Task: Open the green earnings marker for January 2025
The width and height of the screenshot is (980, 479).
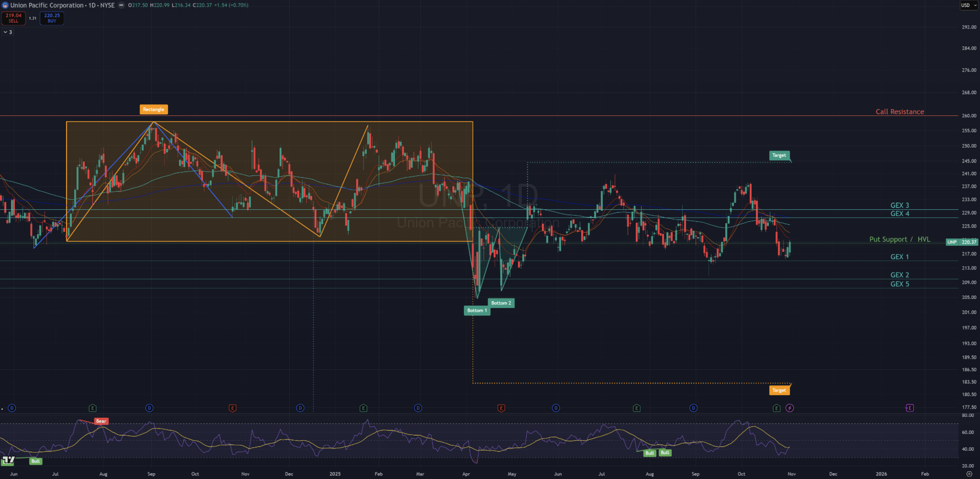Action: [363, 408]
